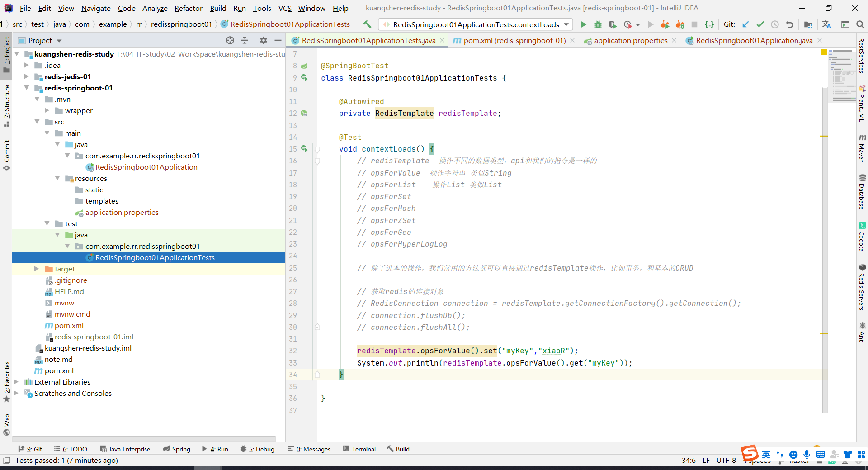Image resolution: width=868 pixels, height=470 pixels.
Task: Click the Spring bean gutter icon on line 12
Action: point(304,113)
